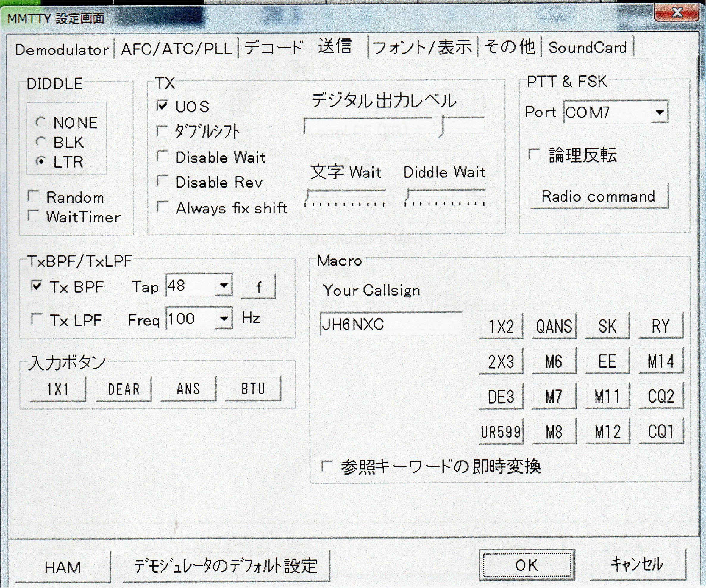Click the QANS macro button
Viewport: 706px width, 588px height.
click(554, 326)
